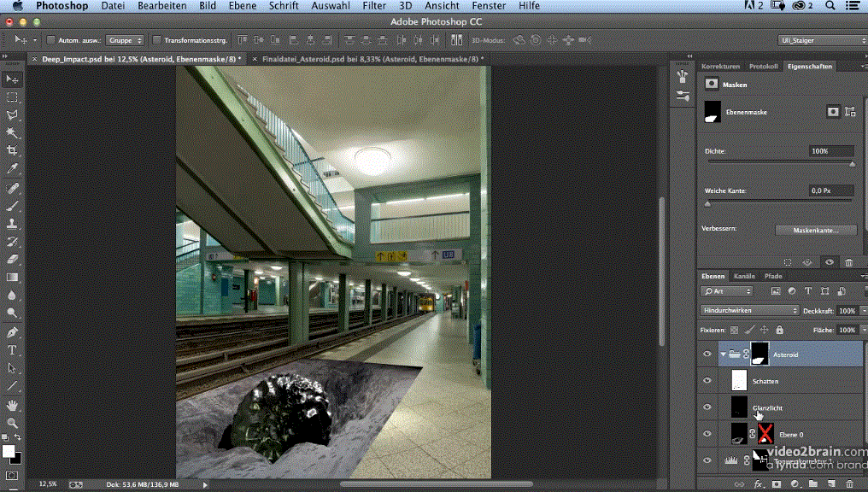
Task: Open the Deckkraft value dropdown arrow
Action: click(864, 311)
